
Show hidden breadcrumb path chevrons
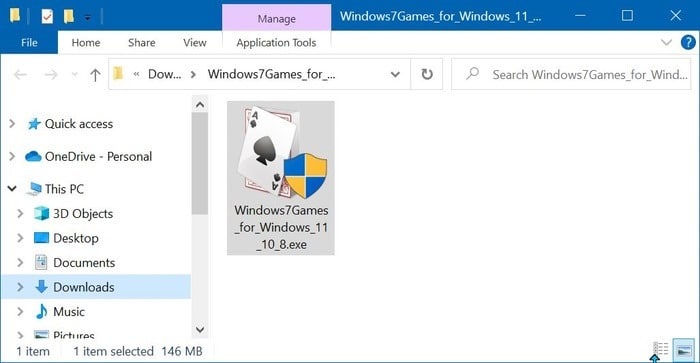point(137,74)
